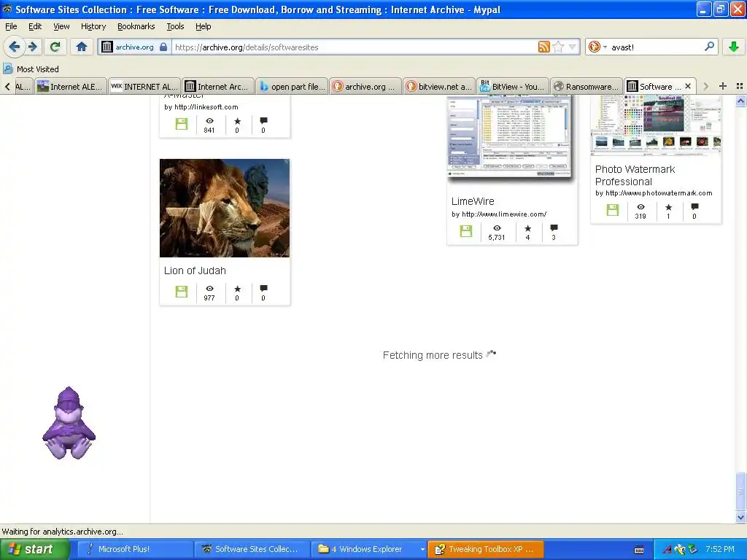Image resolution: width=747 pixels, height=560 pixels.
Task: Switch to the BitView - You... tab
Action: (x=513, y=87)
